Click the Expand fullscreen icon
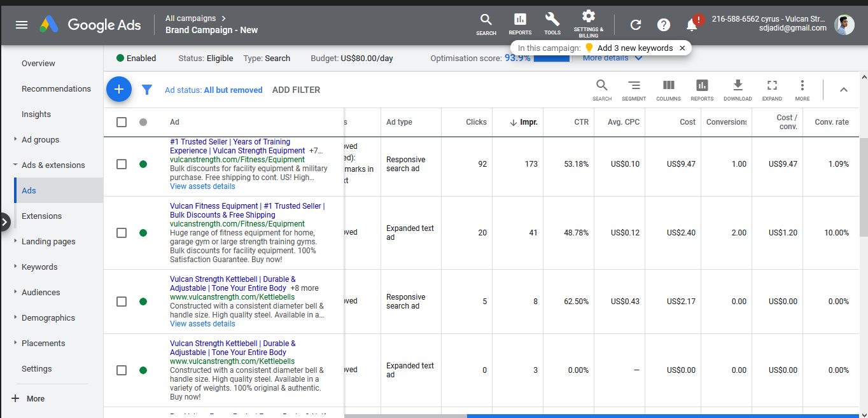The width and height of the screenshot is (868, 418). [x=772, y=90]
